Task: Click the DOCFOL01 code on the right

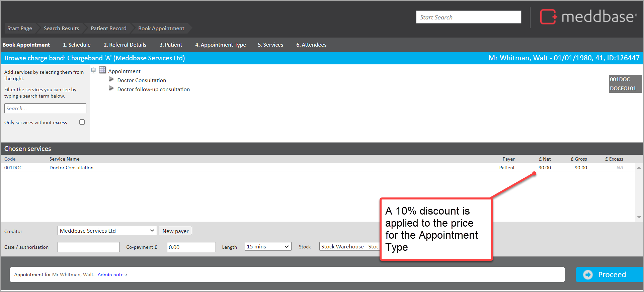Action: tap(623, 89)
